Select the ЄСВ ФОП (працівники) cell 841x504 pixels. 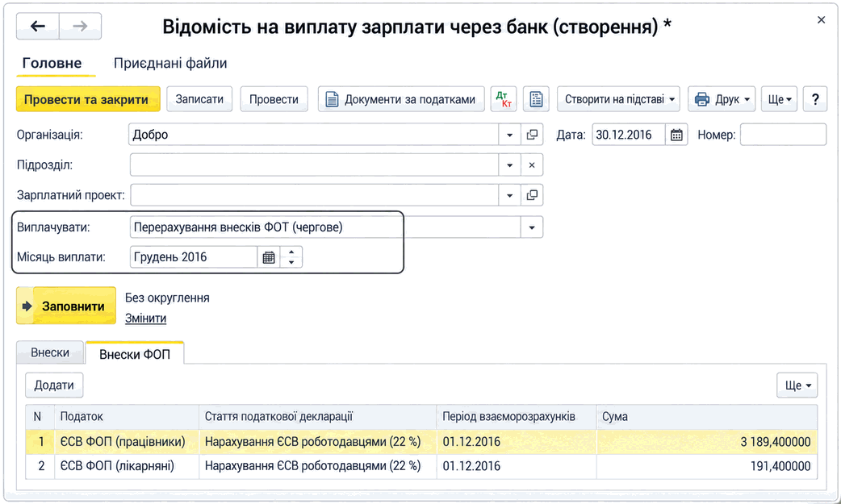click(x=127, y=442)
